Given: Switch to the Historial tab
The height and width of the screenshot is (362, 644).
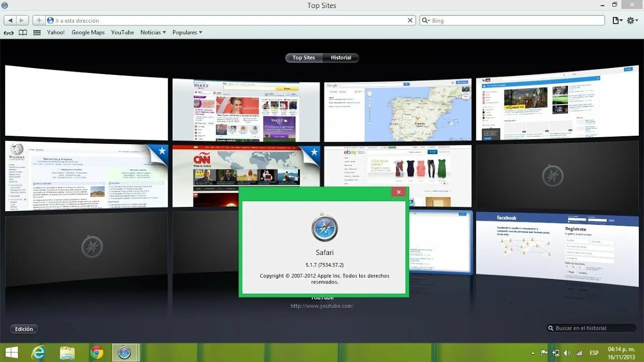Looking at the screenshot, I should click(341, 58).
